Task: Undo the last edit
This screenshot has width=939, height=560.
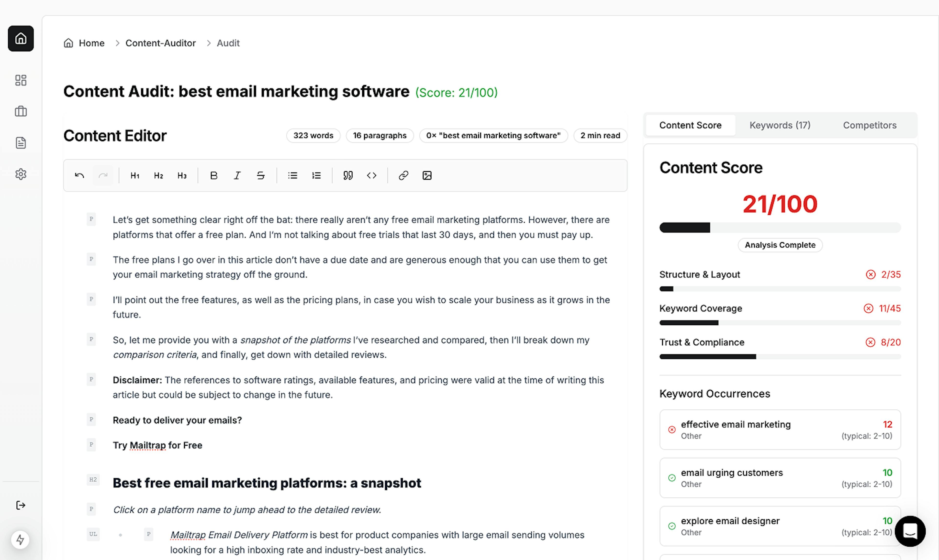Action: click(x=79, y=176)
